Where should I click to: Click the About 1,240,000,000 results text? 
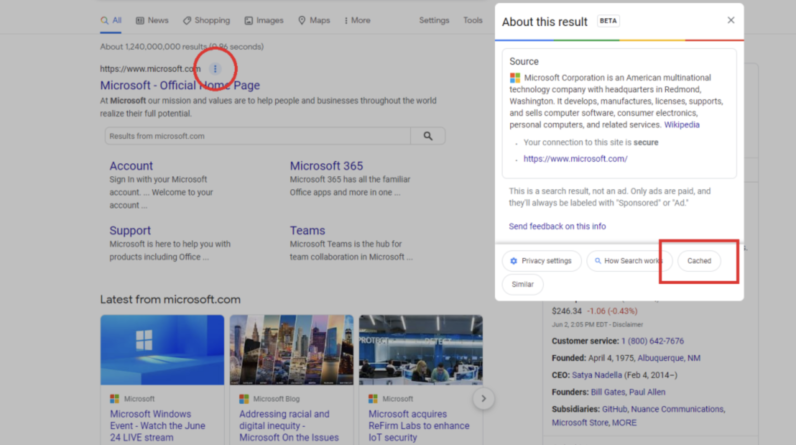182,47
